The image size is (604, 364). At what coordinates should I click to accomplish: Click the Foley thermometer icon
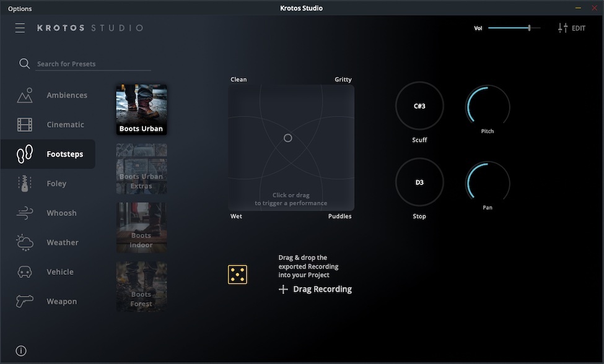click(x=24, y=183)
